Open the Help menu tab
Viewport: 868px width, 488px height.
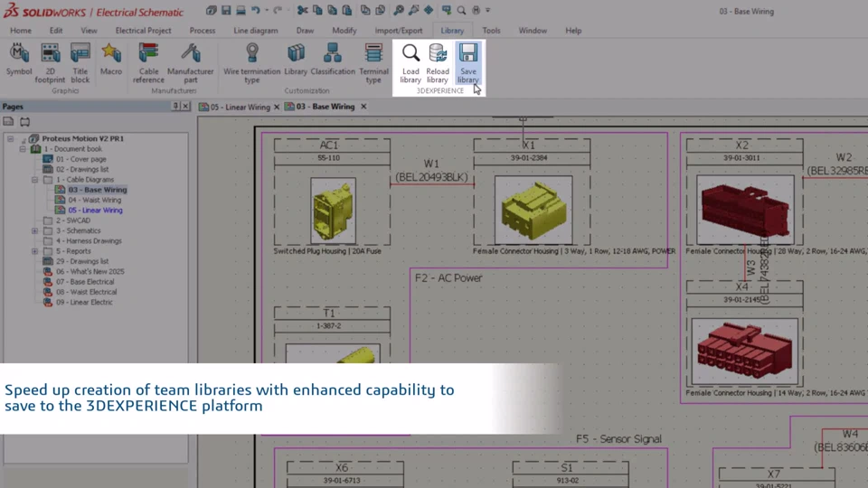pos(573,31)
